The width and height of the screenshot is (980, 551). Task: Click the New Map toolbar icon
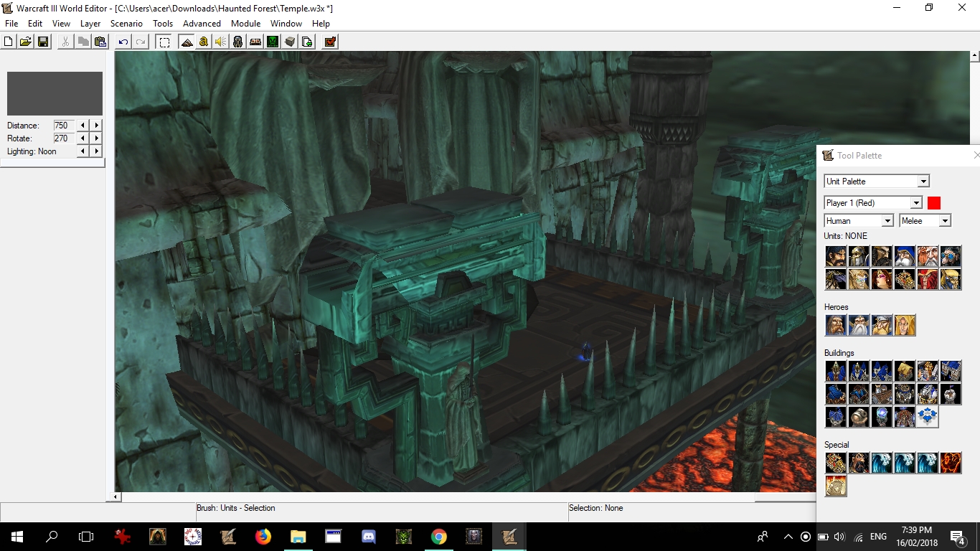[9, 42]
